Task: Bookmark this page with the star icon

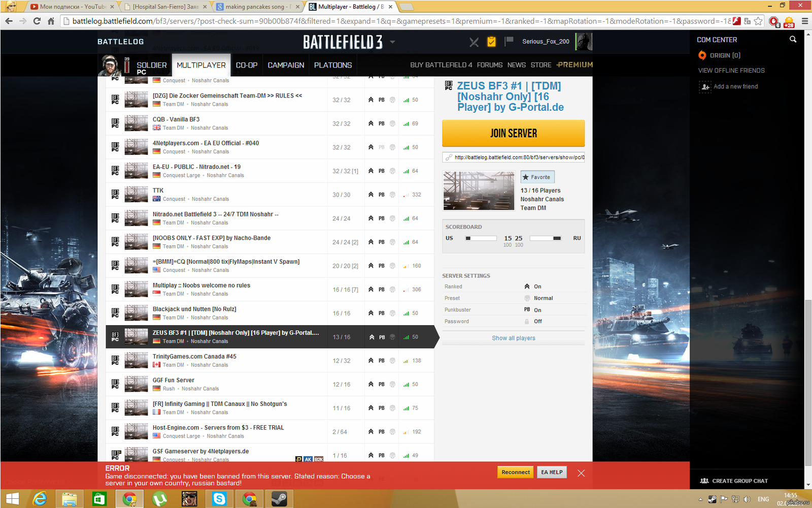Action: click(x=758, y=21)
